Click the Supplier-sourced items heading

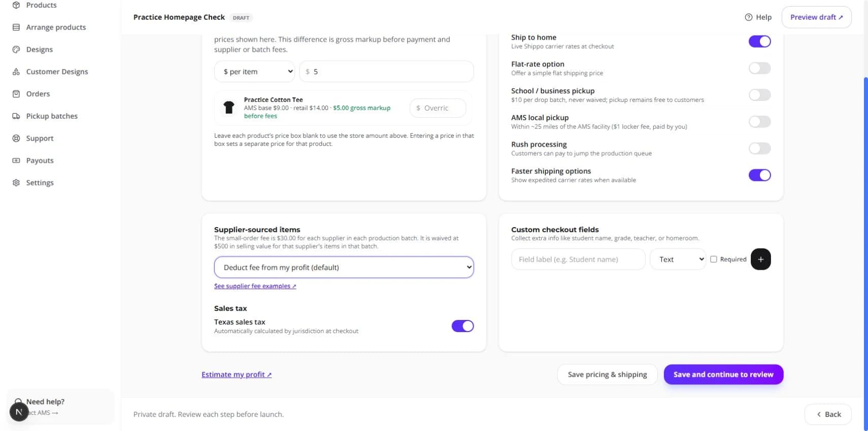[x=257, y=230]
